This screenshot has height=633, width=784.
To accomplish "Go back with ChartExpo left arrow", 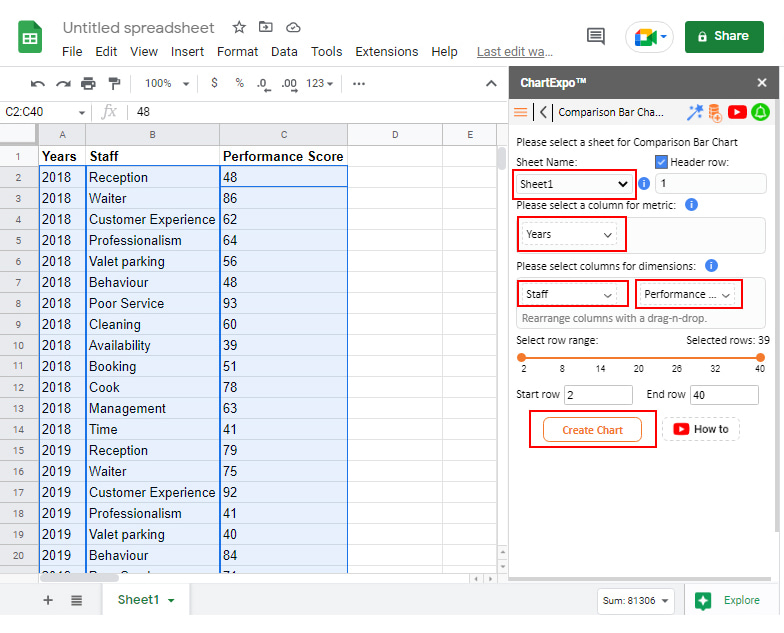I will tap(543, 112).
